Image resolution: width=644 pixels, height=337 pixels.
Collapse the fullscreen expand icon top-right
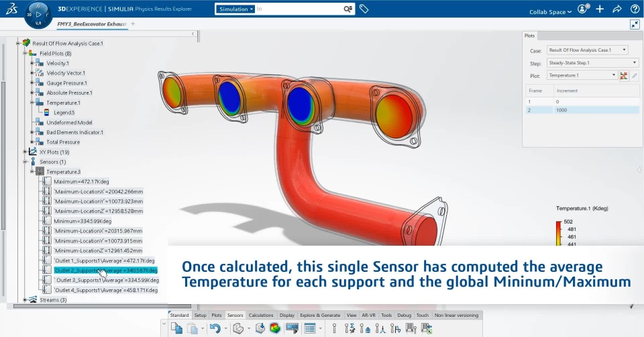[x=635, y=25]
